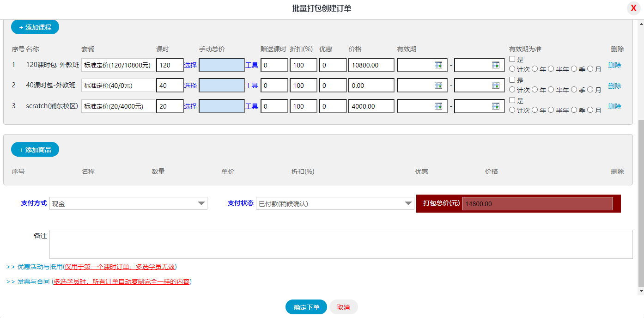Open start date calendar for 40课时包 row
This screenshot has width=644, height=318.
438,86
